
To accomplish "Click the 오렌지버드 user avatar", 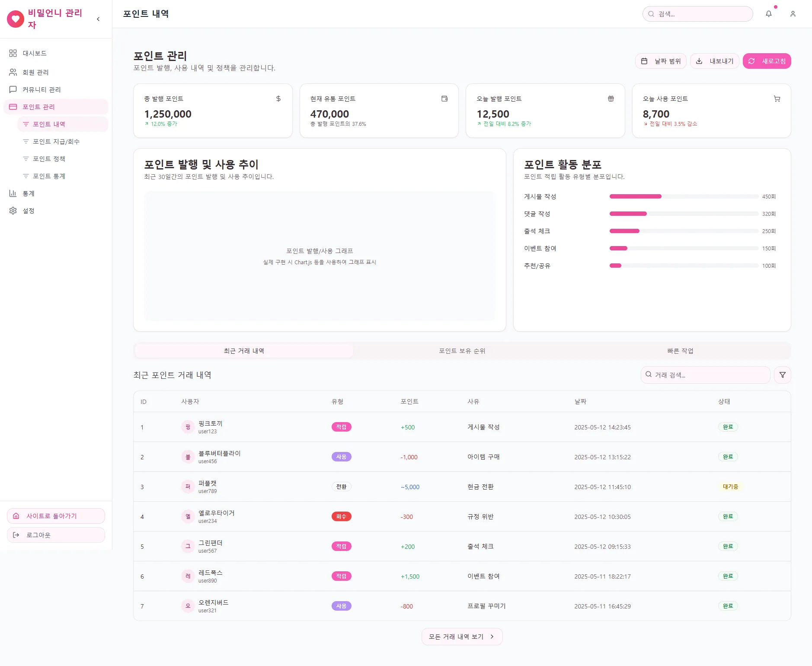I will (188, 606).
